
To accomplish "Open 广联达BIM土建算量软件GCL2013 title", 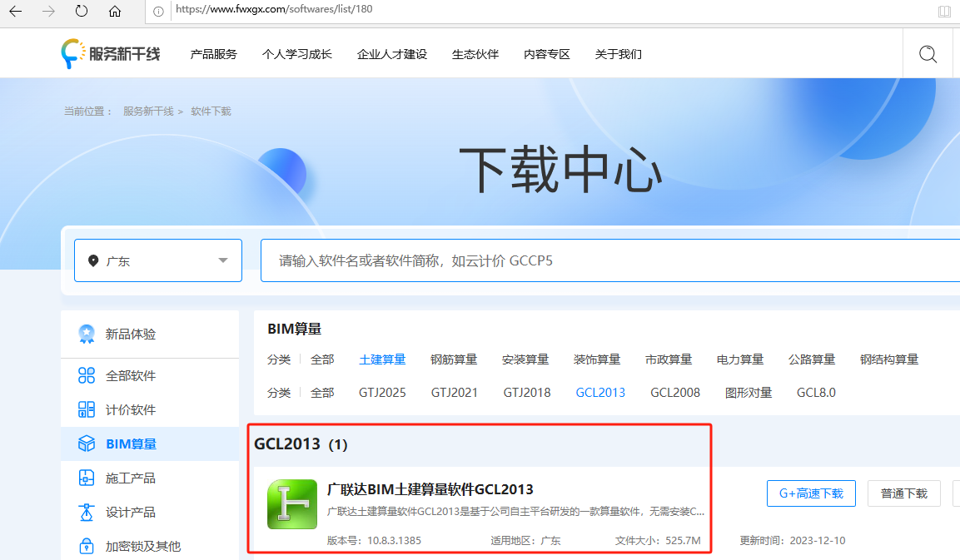I will point(430,489).
